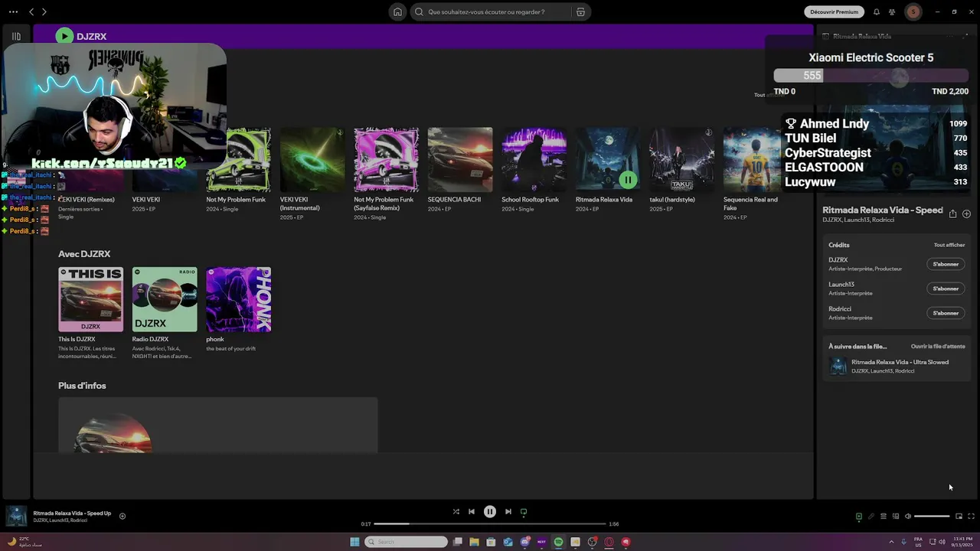This screenshot has height=551, width=980.
Task: Toggle shuffle playback
Action: pos(456,512)
